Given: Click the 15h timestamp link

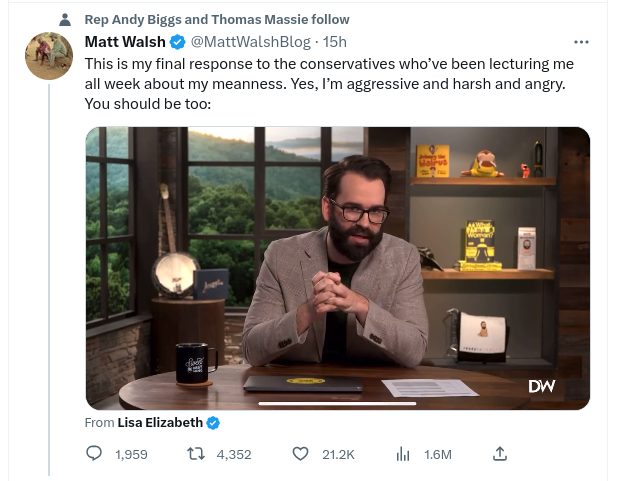Looking at the screenshot, I should pyautogui.click(x=335, y=42).
